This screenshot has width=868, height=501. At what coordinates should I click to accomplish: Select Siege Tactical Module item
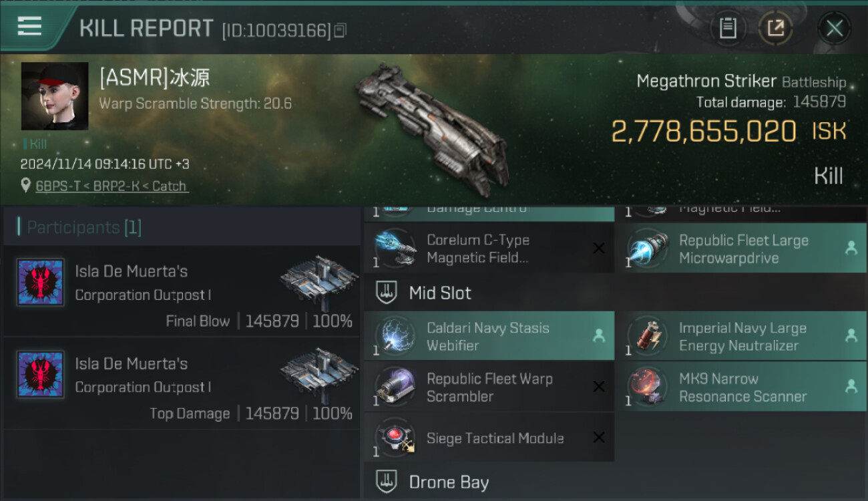[x=489, y=438]
